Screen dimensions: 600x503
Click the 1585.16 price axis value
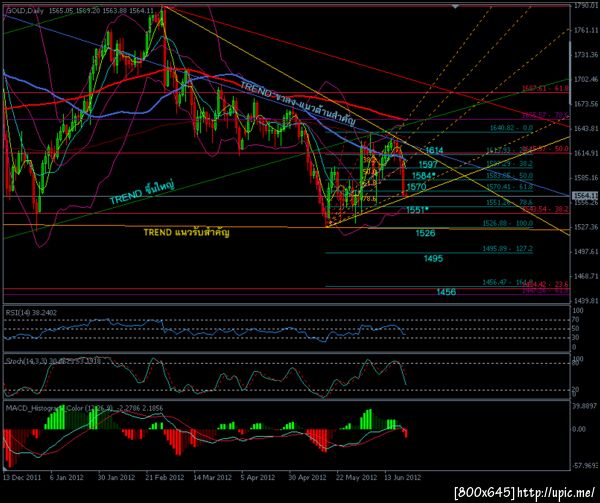tap(585, 178)
